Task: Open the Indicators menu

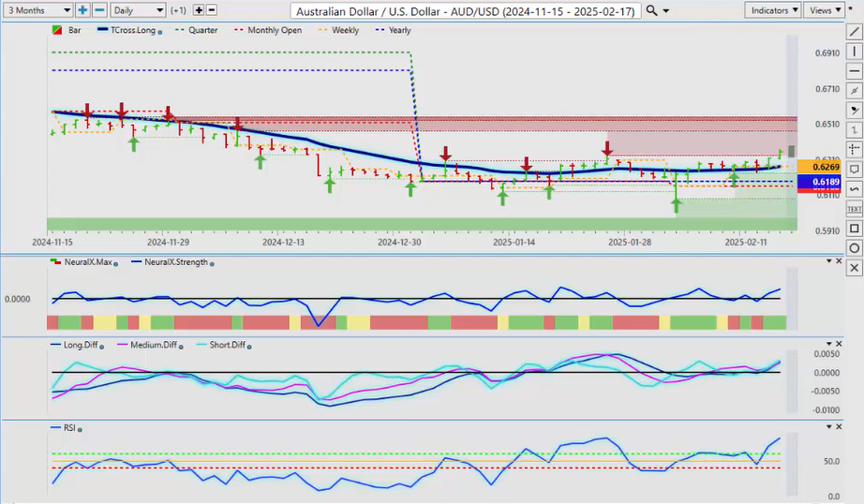Action: (x=773, y=10)
